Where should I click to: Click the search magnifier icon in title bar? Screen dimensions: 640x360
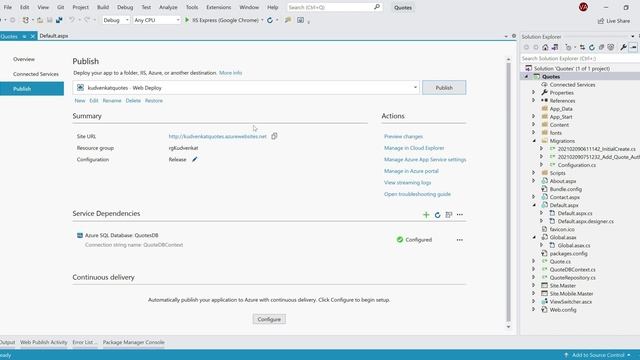click(x=377, y=7)
